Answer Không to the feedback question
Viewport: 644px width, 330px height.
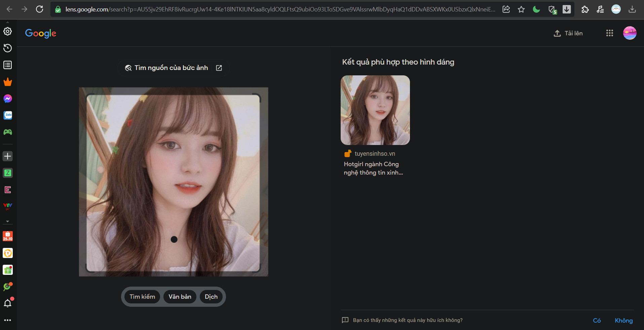(x=623, y=320)
